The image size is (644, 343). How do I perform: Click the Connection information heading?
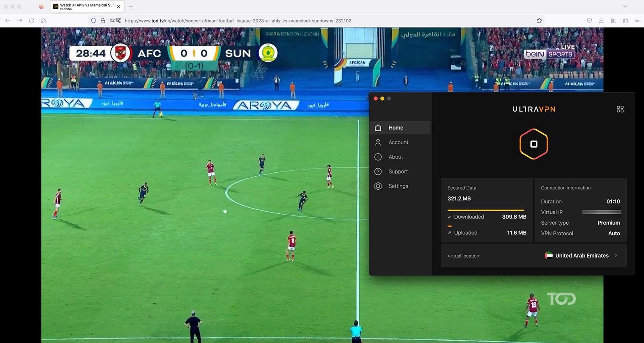[x=566, y=188]
